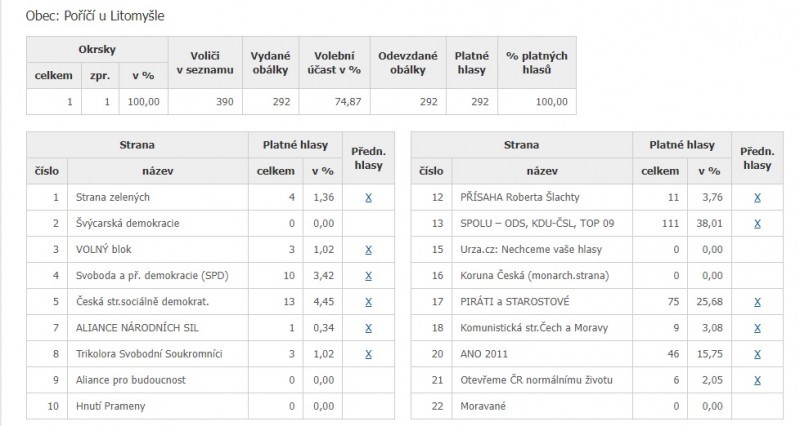Viewport: 800px width, 426px height.
Task: Open X link for Komunistická str.Čech a Moravy
Action: pos(757,328)
